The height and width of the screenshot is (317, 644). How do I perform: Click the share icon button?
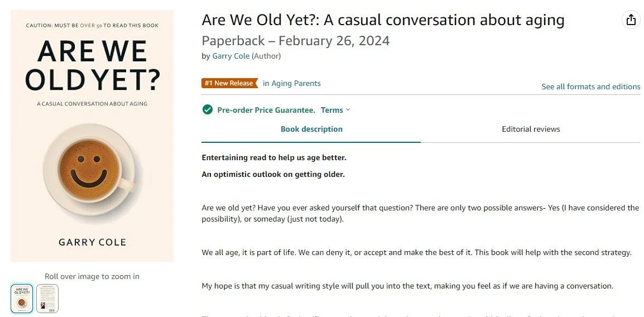coord(631,20)
